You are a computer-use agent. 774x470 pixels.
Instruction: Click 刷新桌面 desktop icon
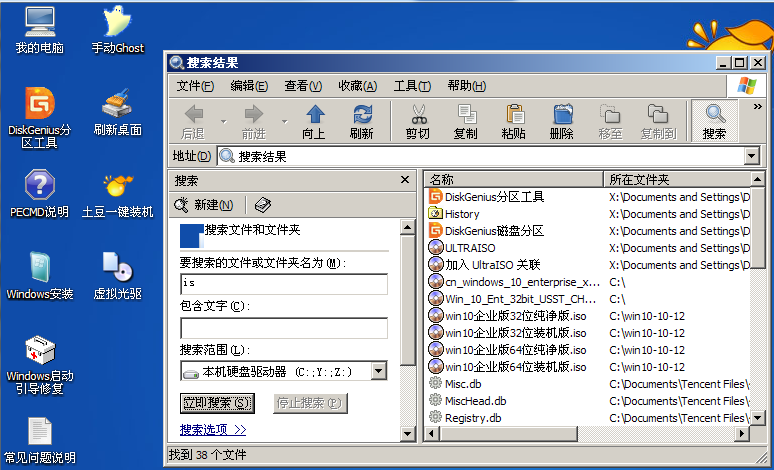(x=117, y=112)
